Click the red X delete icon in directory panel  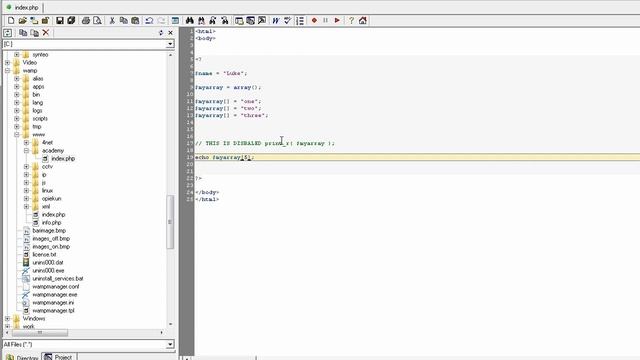[46, 33]
